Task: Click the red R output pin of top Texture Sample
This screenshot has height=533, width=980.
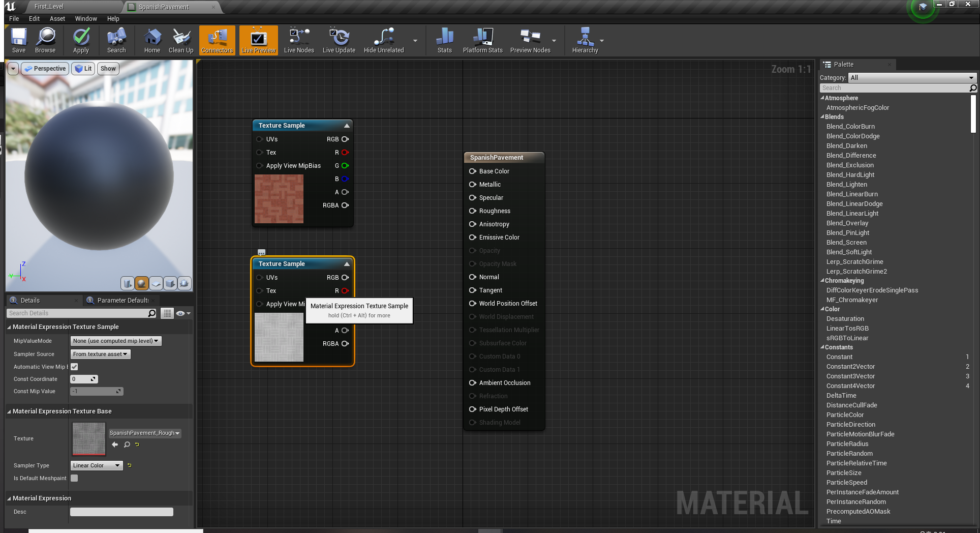Action: click(x=345, y=153)
